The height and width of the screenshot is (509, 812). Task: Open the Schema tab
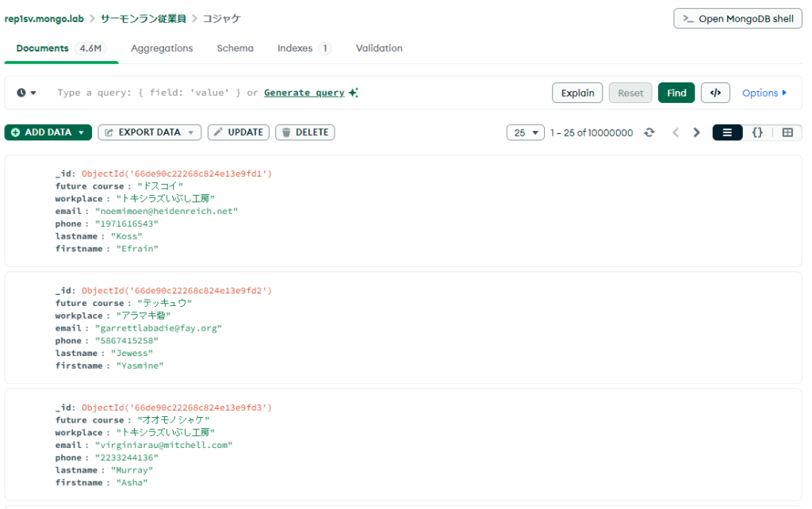click(x=235, y=48)
